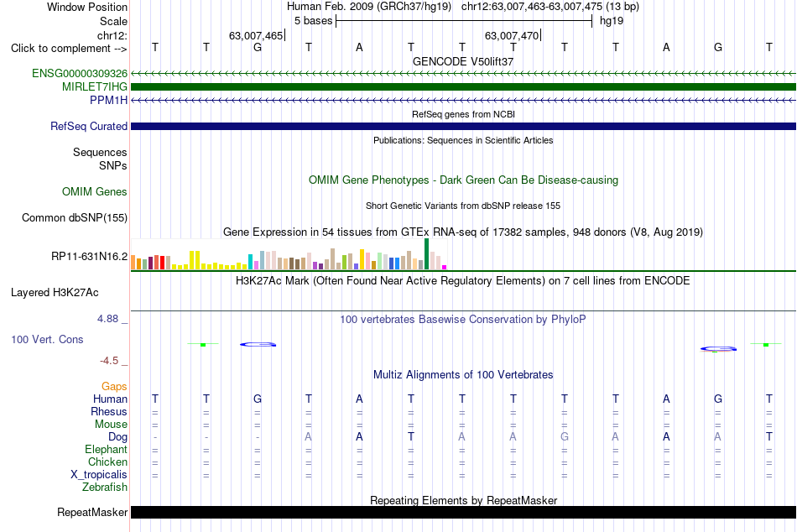Select the Mouse alignment row label

(x=111, y=425)
